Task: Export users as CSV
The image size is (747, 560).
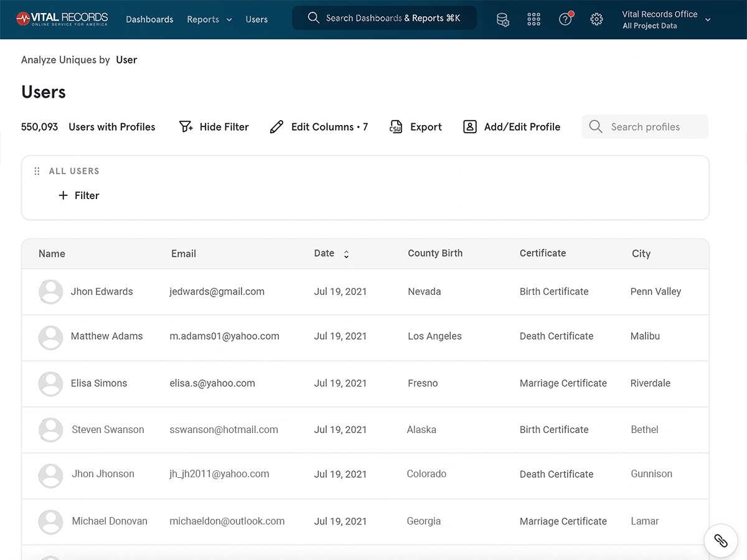Action: pyautogui.click(x=415, y=127)
